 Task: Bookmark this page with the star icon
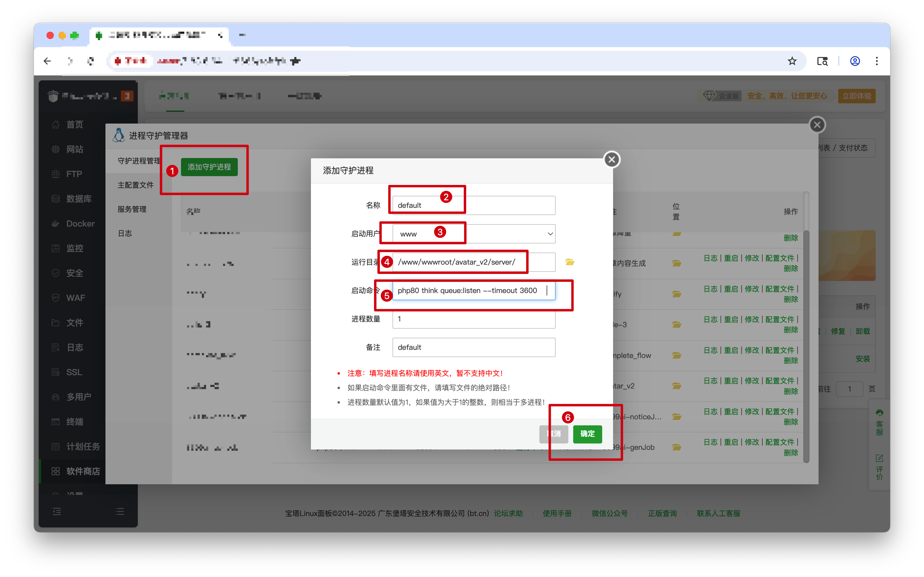coord(792,61)
